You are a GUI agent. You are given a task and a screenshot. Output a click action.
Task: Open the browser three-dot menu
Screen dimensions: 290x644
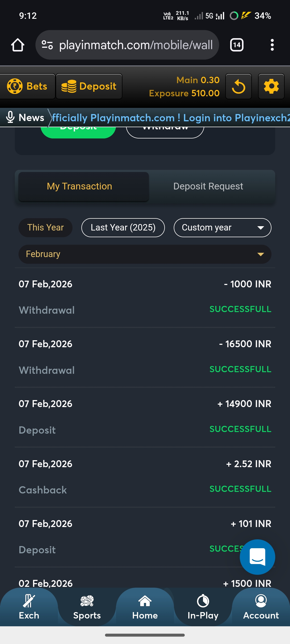pos(272,45)
